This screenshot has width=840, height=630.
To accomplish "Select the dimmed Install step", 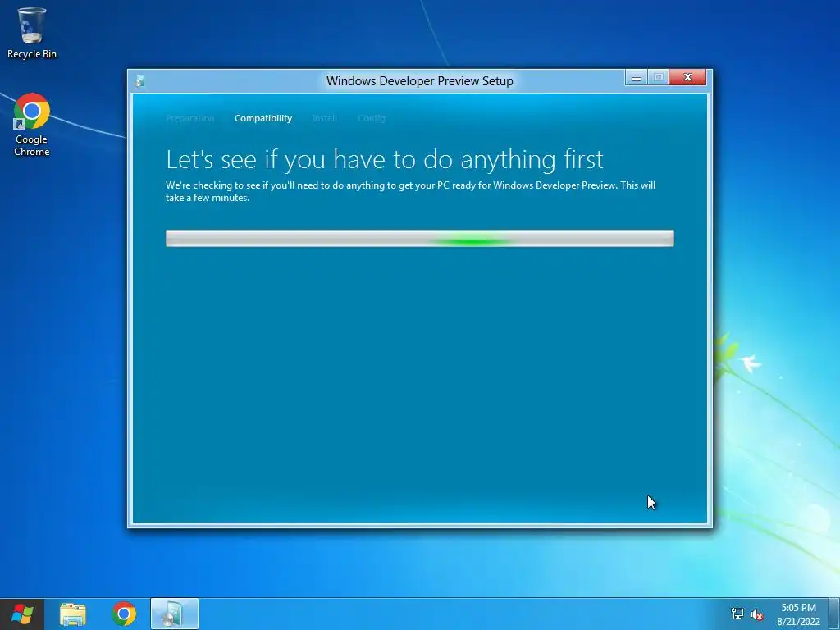I will point(324,118).
